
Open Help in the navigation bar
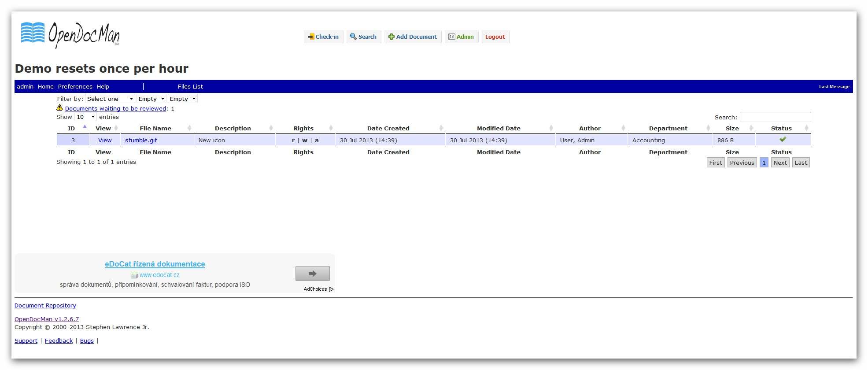click(103, 86)
